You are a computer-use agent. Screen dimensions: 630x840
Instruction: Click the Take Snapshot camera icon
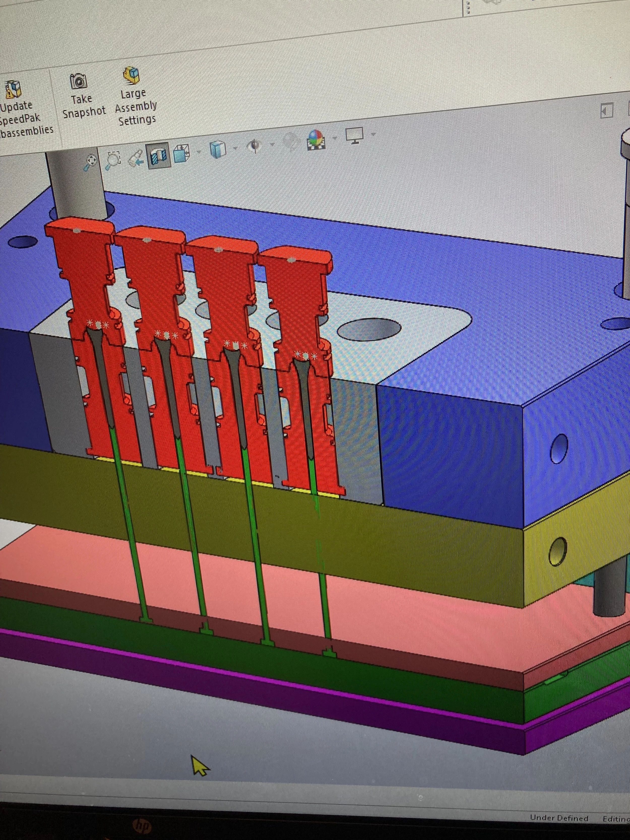pyautogui.click(x=79, y=81)
